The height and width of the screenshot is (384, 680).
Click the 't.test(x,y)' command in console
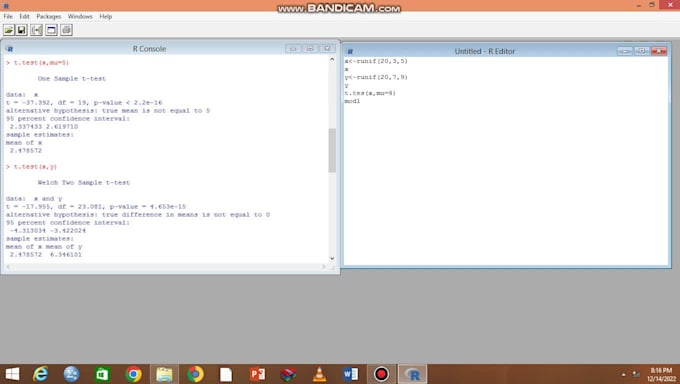click(35, 167)
